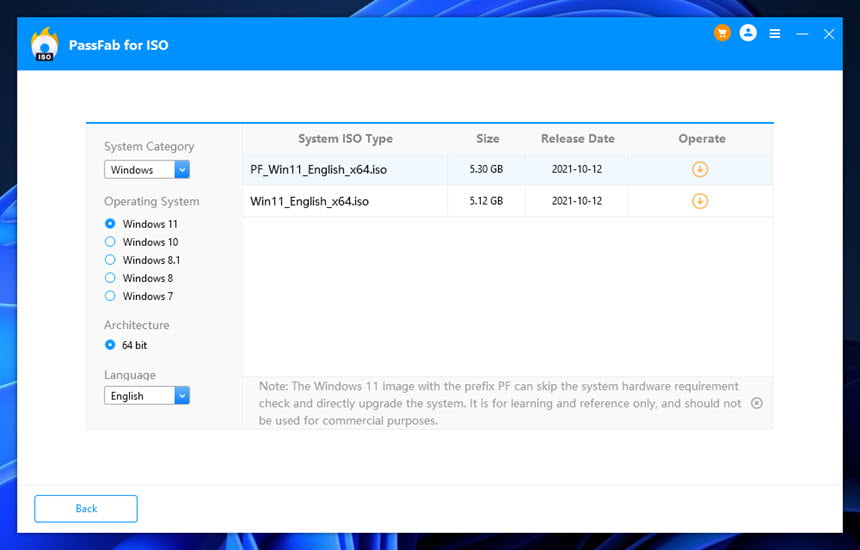Select the Win11_English_x64.iso file name
The width and height of the screenshot is (860, 550).
click(x=309, y=201)
